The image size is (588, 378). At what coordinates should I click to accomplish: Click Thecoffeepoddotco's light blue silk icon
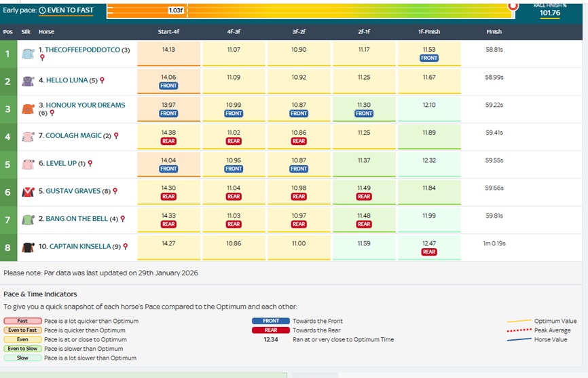click(x=27, y=54)
